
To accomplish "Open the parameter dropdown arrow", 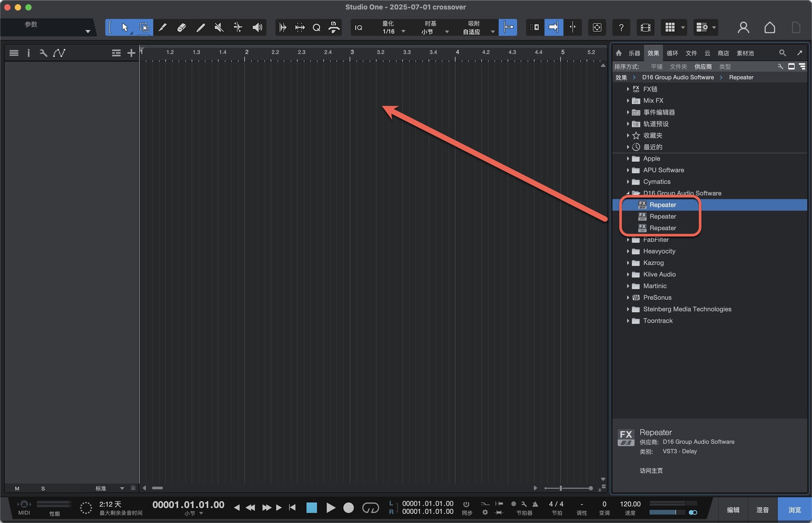I will point(88,31).
